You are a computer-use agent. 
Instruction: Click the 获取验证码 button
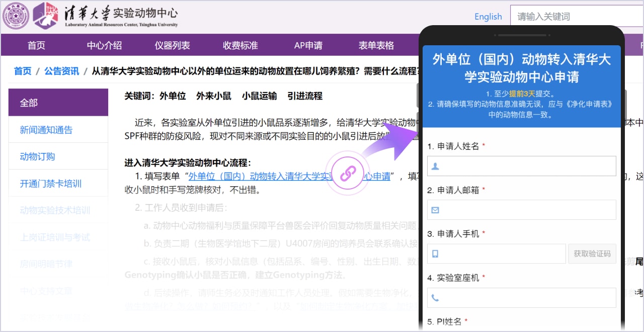(x=592, y=254)
